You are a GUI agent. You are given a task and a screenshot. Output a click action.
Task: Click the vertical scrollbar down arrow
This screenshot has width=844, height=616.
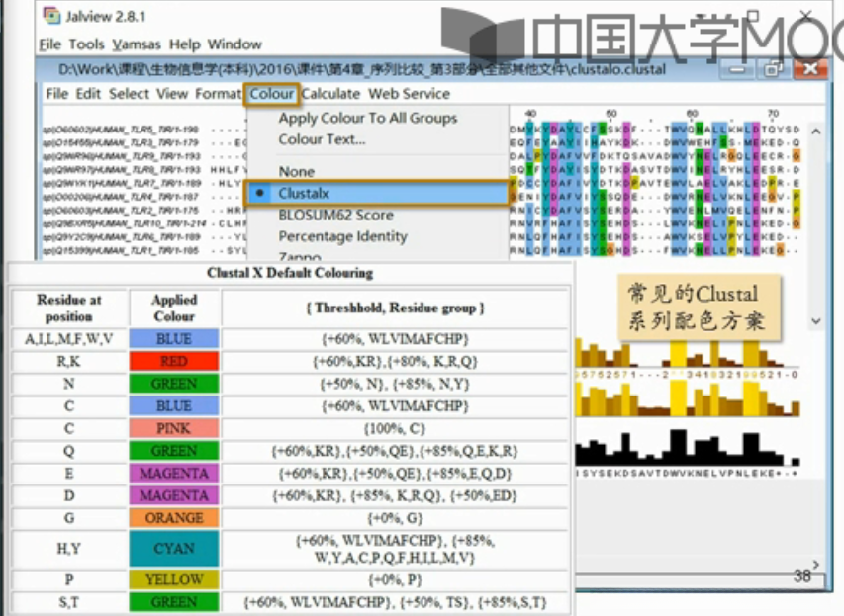(816, 321)
